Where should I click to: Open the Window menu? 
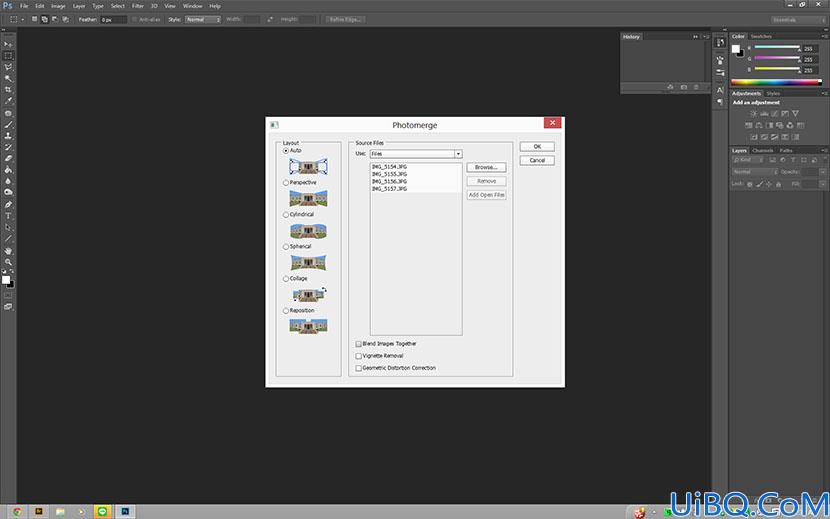coord(192,6)
